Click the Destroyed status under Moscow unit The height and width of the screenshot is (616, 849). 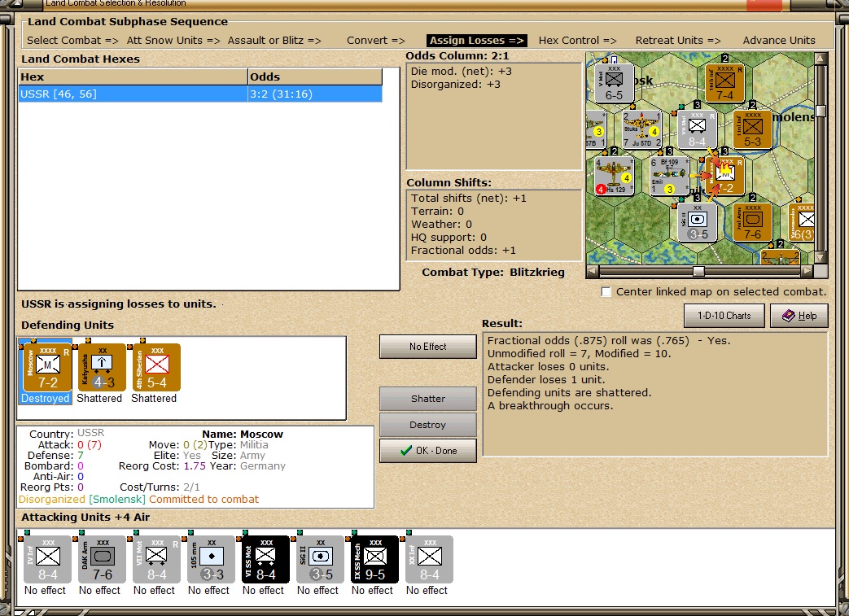point(46,399)
